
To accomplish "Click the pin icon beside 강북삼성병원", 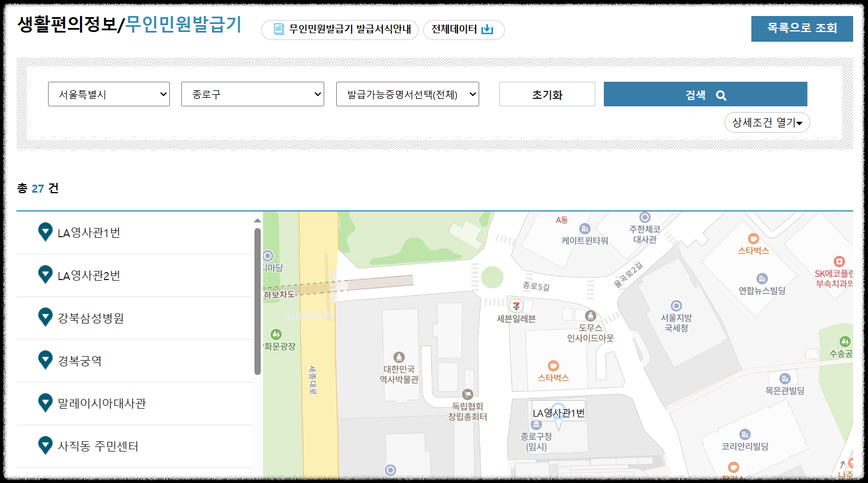I will (45, 317).
